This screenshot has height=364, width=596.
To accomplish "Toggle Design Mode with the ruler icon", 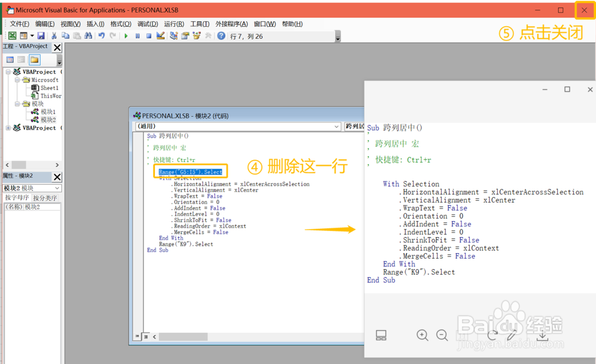I will click(160, 36).
